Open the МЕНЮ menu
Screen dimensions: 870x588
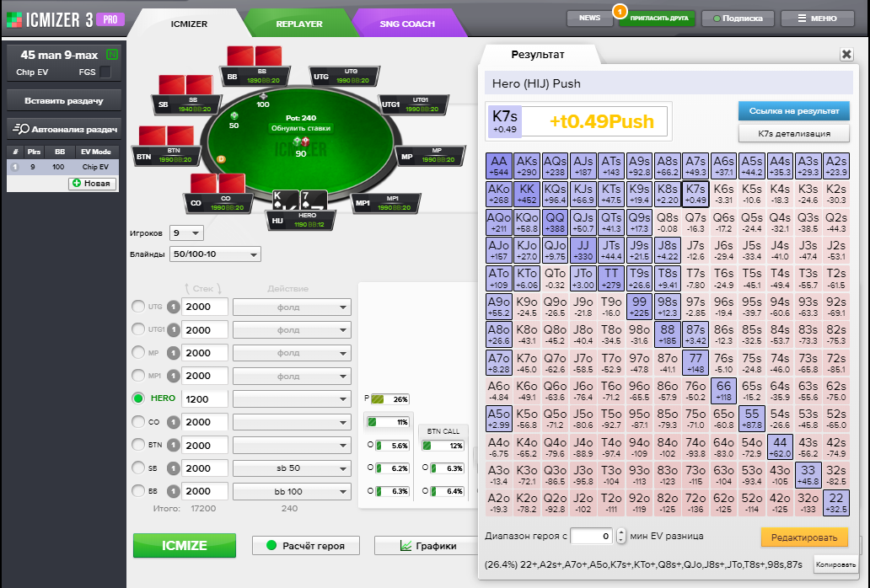coord(817,19)
